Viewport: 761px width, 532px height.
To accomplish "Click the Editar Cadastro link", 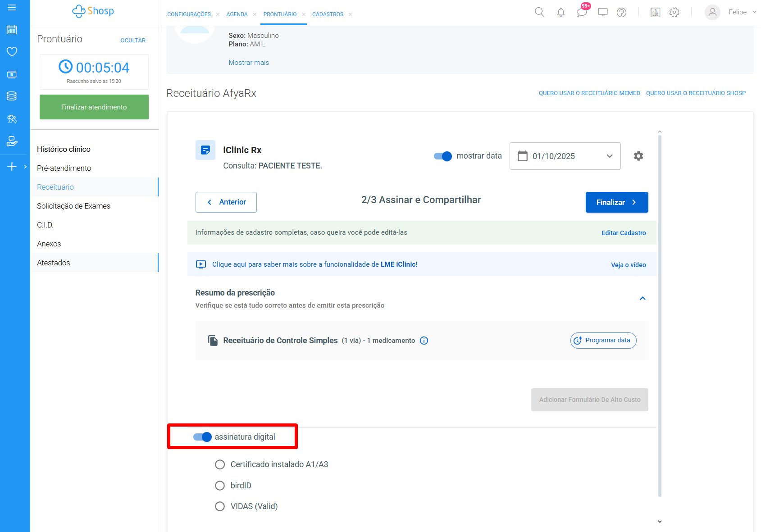I will [623, 233].
